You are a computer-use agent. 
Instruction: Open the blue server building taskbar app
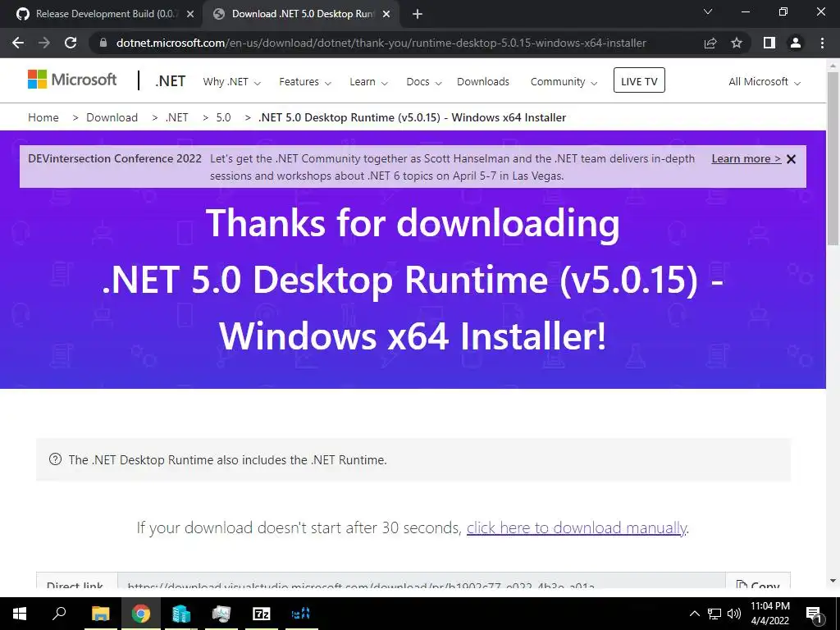coord(181,614)
